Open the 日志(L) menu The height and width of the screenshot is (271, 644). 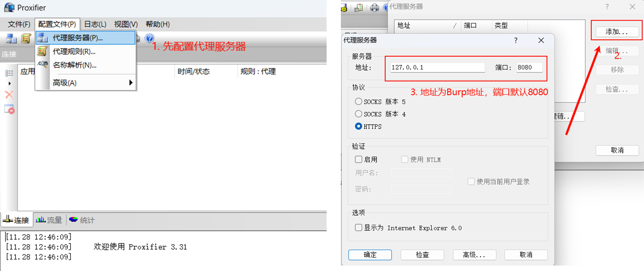pos(95,24)
